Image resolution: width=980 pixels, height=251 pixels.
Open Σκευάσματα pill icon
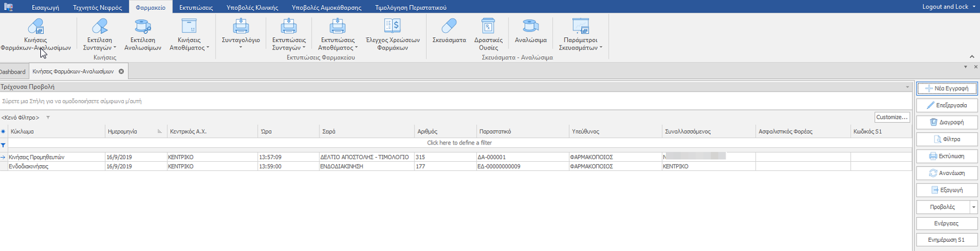pos(448,27)
